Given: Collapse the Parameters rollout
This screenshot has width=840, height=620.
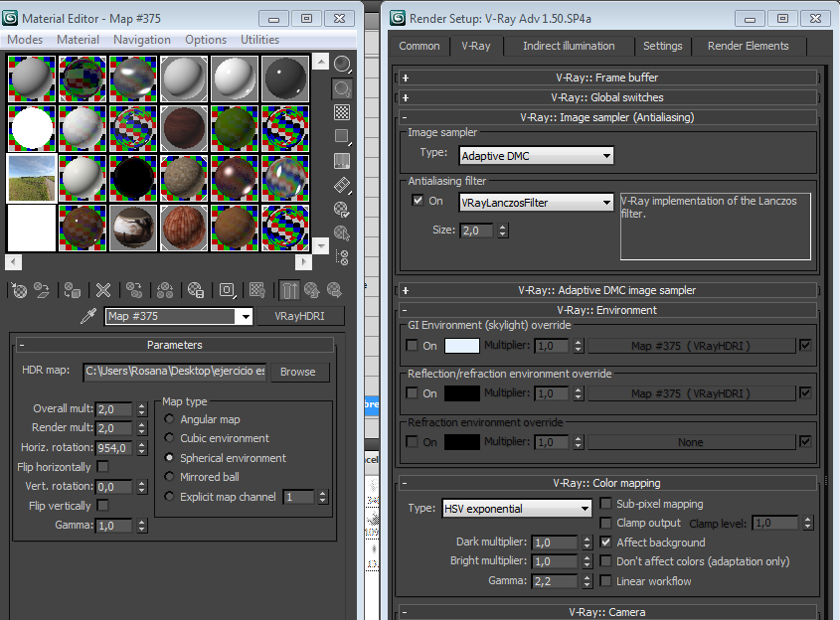Looking at the screenshot, I should (175, 345).
